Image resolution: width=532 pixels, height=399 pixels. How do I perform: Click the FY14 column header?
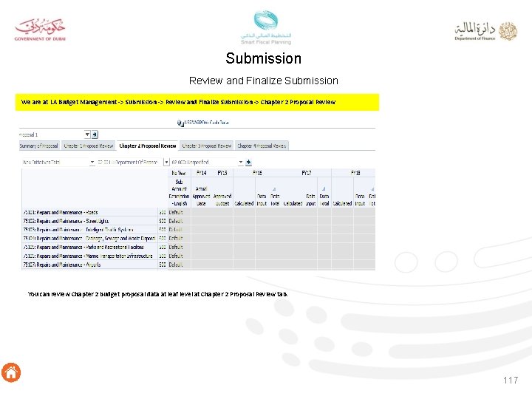coord(202,173)
